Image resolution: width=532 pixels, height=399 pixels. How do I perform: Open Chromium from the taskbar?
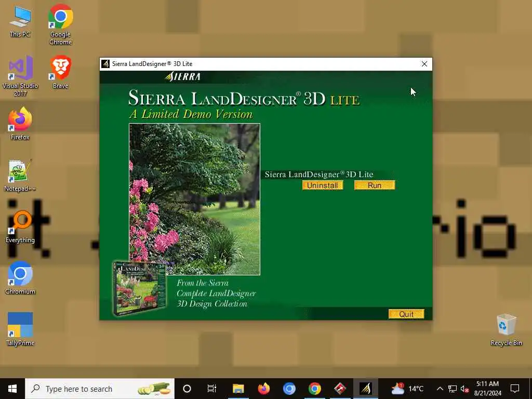289,389
